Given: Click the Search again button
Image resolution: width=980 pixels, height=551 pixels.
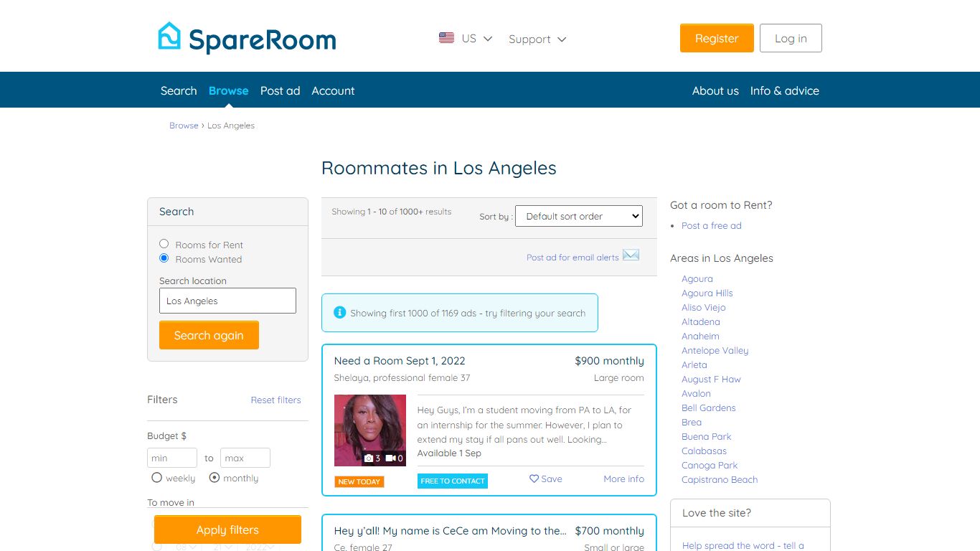Looking at the screenshot, I should click(x=209, y=335).
